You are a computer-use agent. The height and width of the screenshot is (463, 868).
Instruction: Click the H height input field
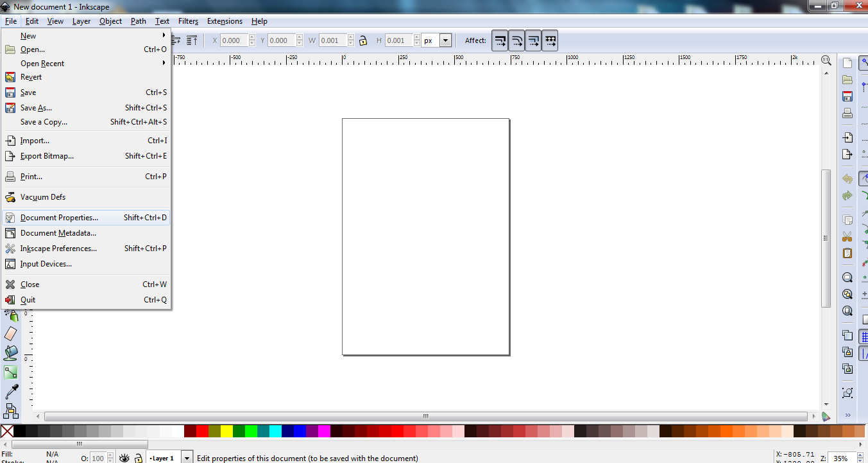(x=398, y=40)
